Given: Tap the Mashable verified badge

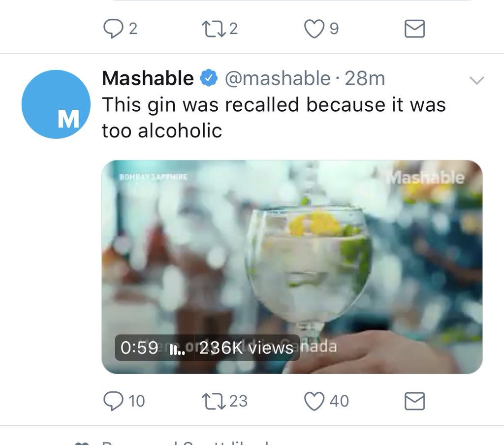Looking at the screenshot, I should click(209, 78).
